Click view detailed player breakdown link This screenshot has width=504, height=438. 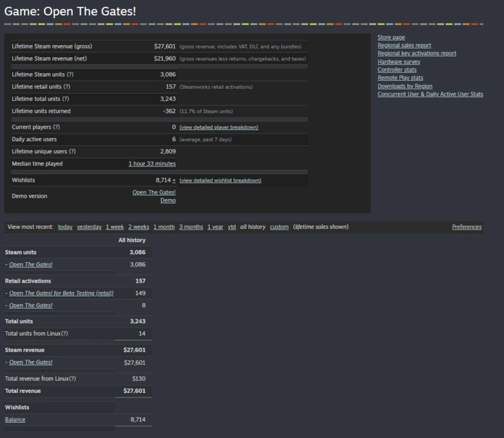219,127
